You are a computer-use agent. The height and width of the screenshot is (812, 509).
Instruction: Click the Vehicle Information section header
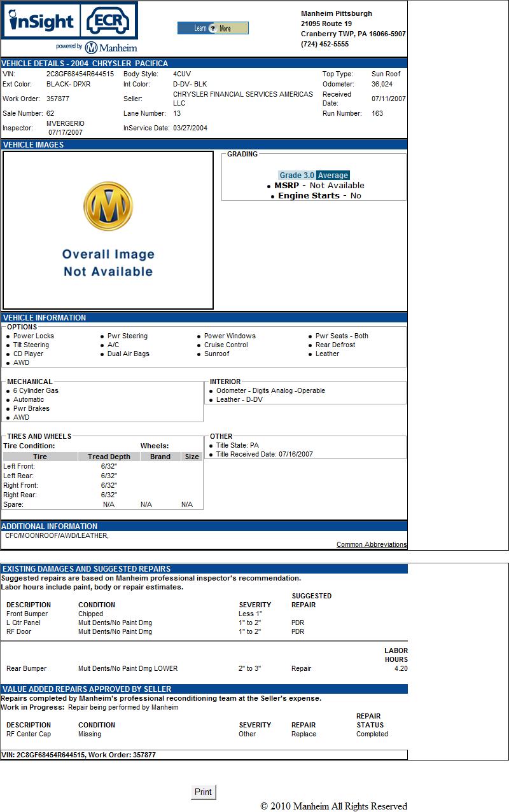(45, 318)
